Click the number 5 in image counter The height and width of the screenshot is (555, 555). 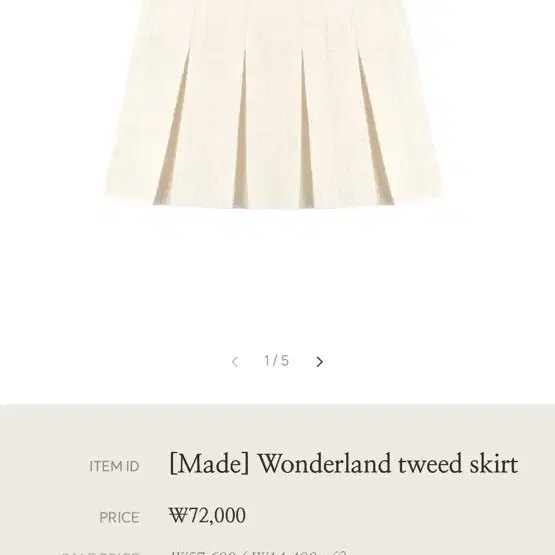click(285, 361)
